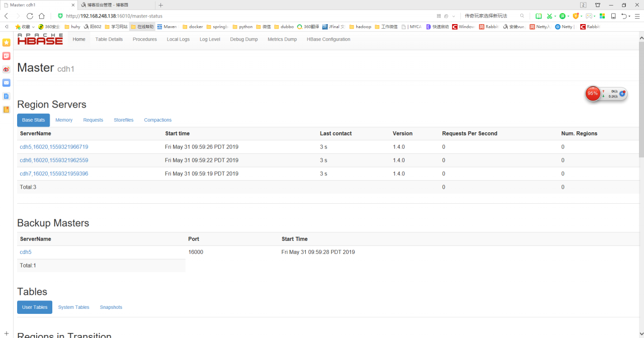Open the dubbo bookmark folder
The image size is (644, 338).
click(x=284, y=27)
